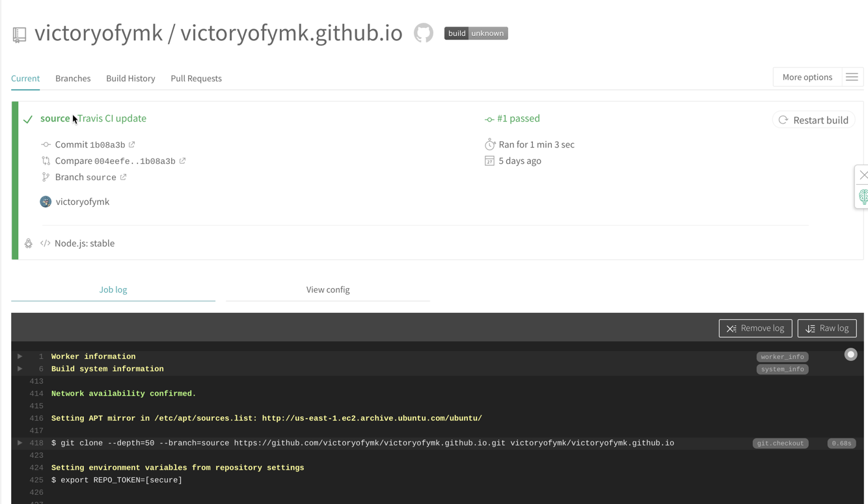Viewport: 868px width, 504px height.
Task: Click the 0.68s duration tag
Action: coord(841,443)
